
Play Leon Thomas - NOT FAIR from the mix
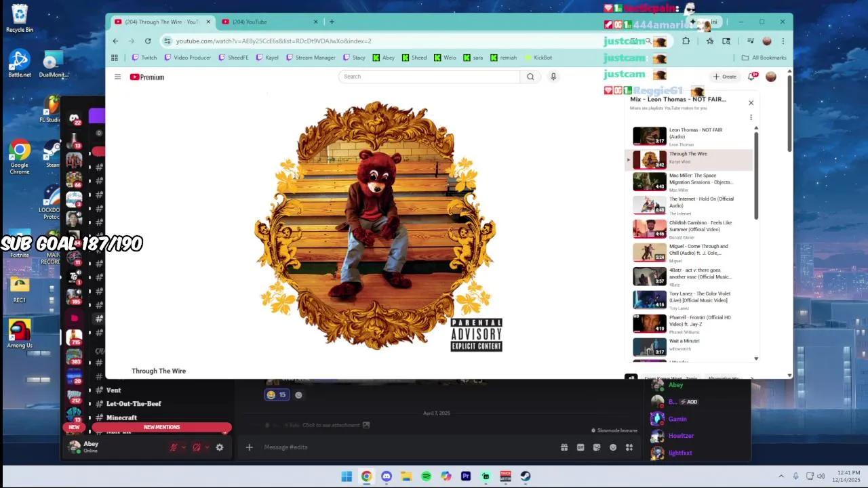tap(689, 136)
